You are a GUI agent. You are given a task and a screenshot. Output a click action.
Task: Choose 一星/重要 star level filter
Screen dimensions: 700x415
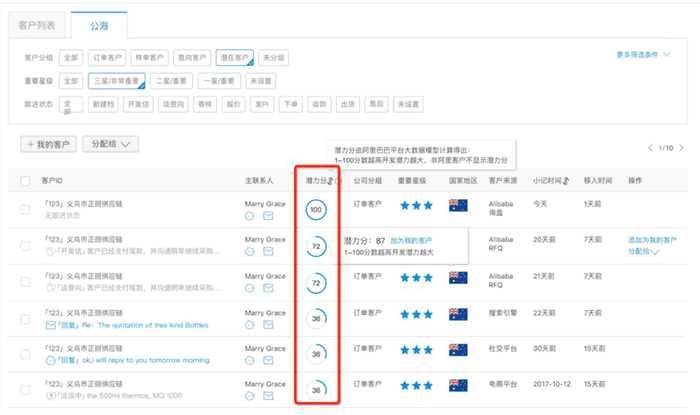click(219, 81)
